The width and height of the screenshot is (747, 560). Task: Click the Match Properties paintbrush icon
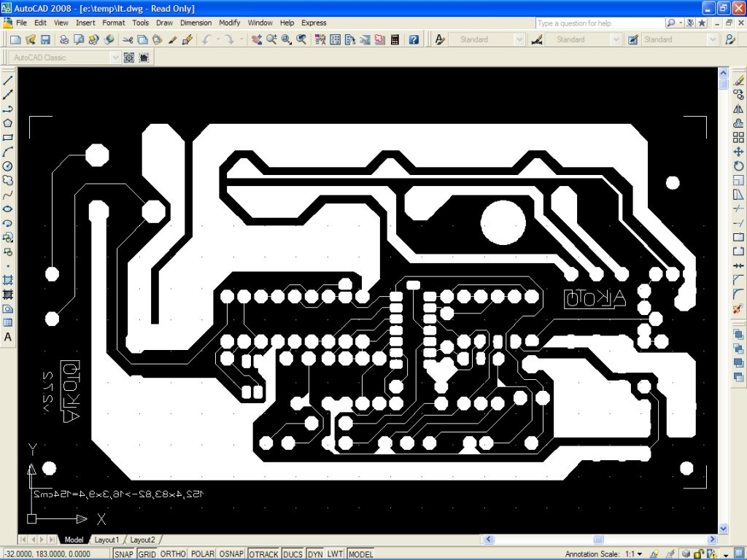172,39
